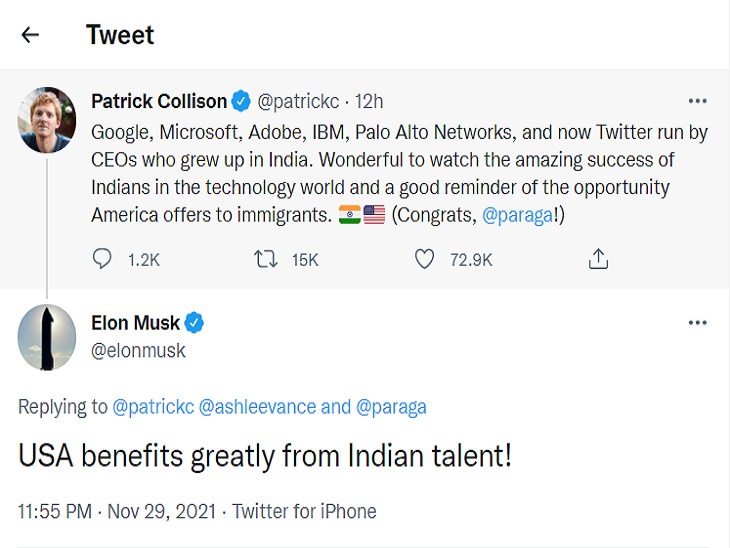Click the Elon Musk display name
This screenshot has width=730, height=548.
135,323
